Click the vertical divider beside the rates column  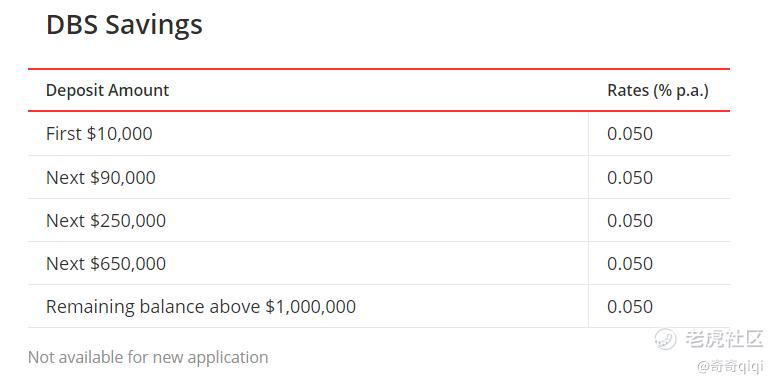click(588, 220)
